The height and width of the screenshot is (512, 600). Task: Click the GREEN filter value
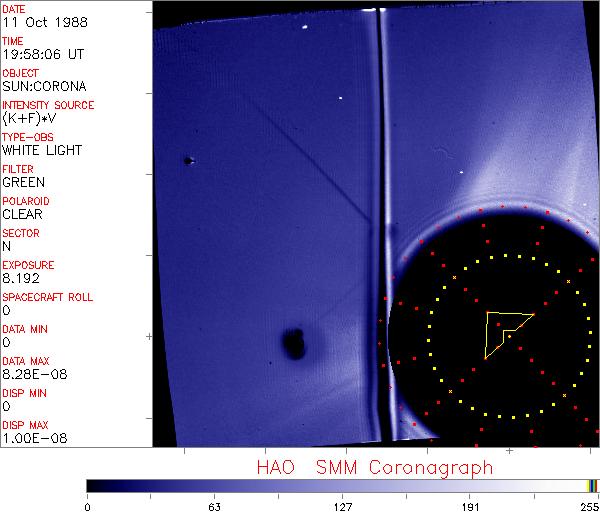point(23,183)
